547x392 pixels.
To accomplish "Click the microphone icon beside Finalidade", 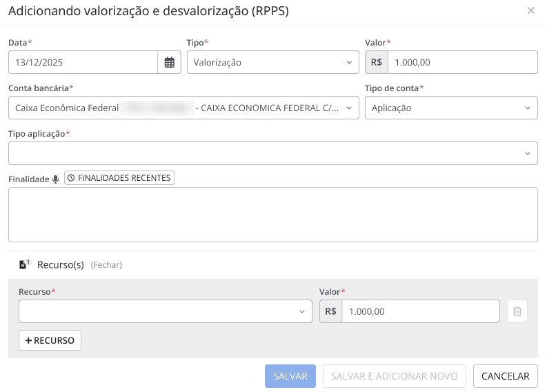I will (55, 179).
